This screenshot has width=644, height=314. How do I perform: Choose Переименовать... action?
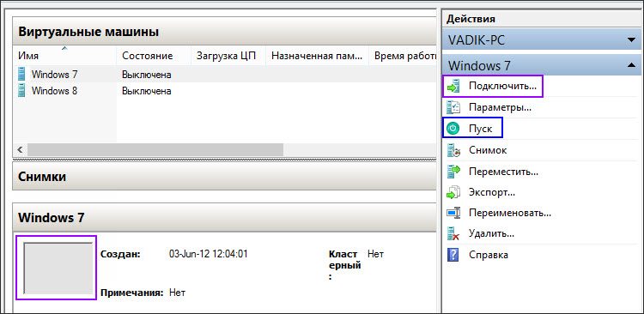(x=510, y=213)
